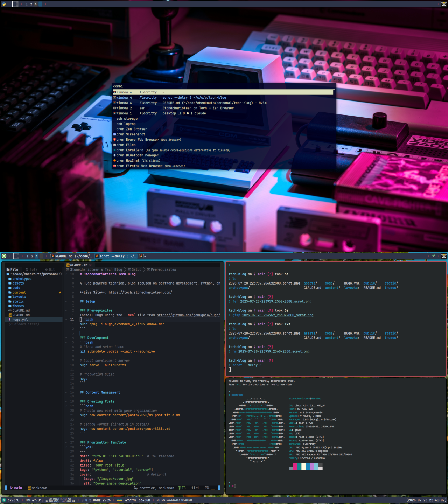Select 'drun Firefox Web Browser' launcher entry
448x504 pixels.
[150, 166]
